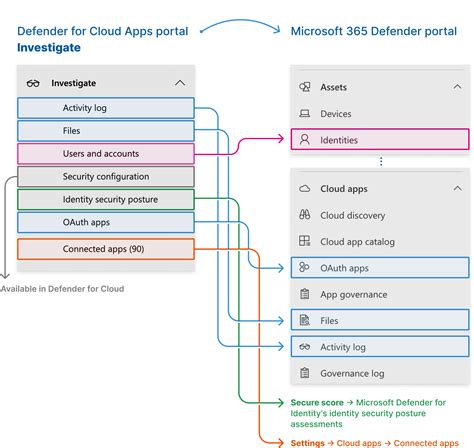Viewport: 474px width, 448px height.
Task: Open Governance log item
Action: click(352, 374)
